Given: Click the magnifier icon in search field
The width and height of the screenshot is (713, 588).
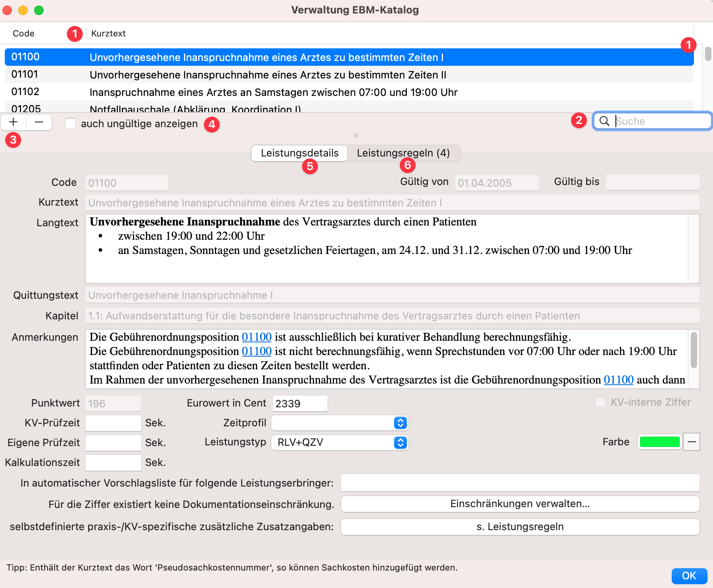Looking at the screenshot, I should point(604,121).
